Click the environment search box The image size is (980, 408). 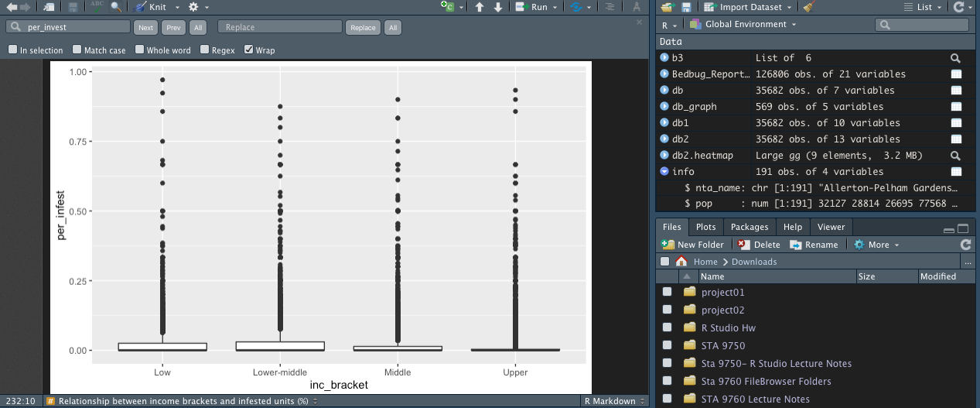922,25
